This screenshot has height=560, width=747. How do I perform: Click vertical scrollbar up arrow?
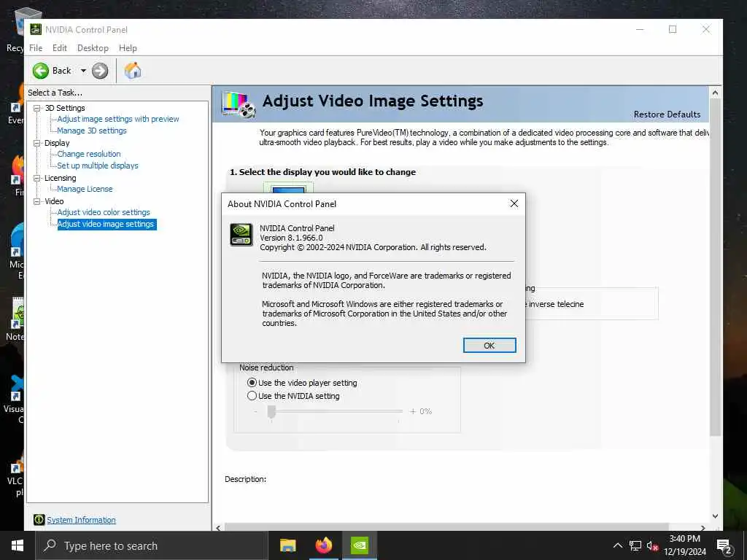point(715,93)
